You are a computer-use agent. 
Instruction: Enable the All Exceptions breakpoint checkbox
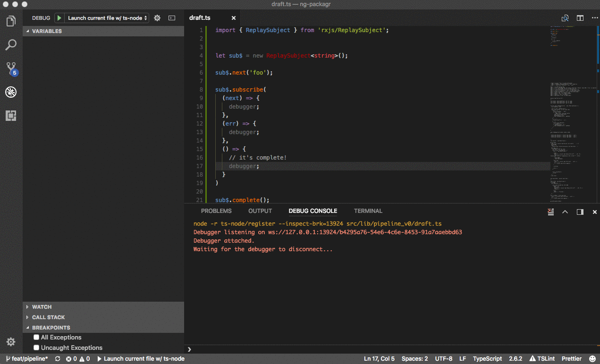36,338
